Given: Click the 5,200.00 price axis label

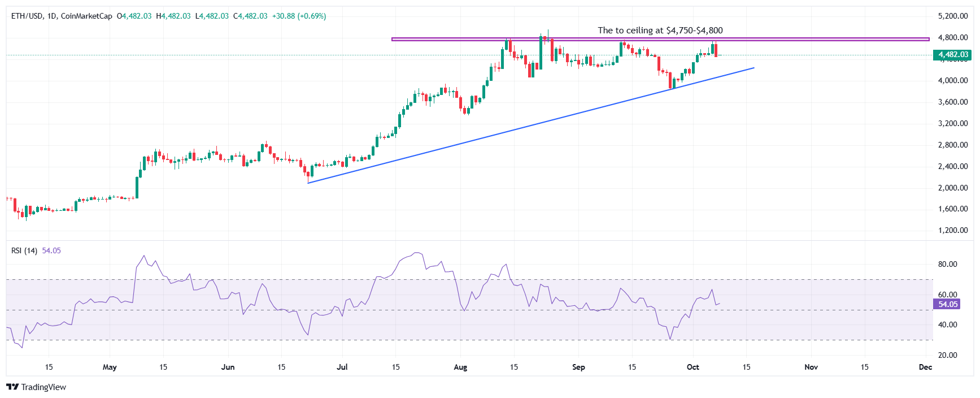Looking at the screenshot, I should tap(953, 16).
